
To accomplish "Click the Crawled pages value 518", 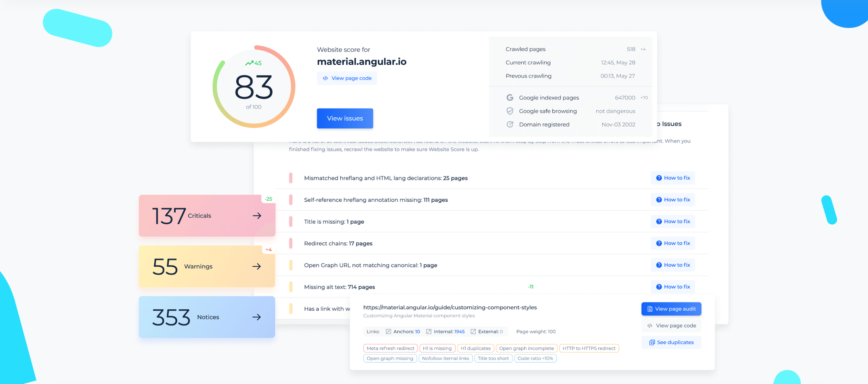I will [x=631, y=49].
